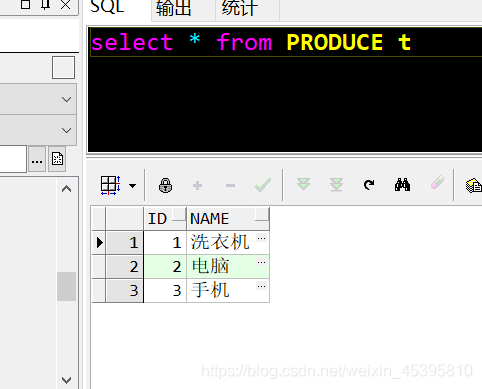Switch to the SQL tab
Screen dimensions: 482x389
107,7
